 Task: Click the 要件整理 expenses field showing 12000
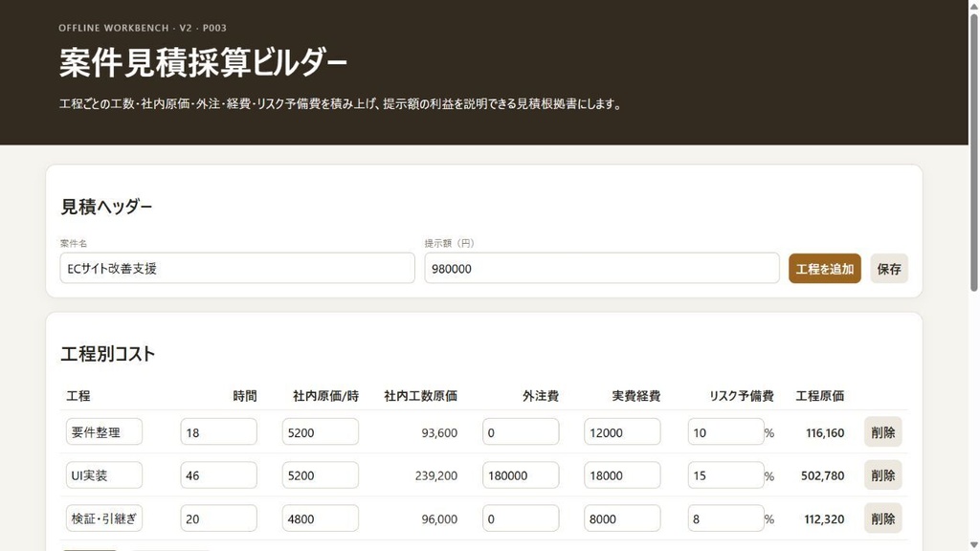(622, 431)
